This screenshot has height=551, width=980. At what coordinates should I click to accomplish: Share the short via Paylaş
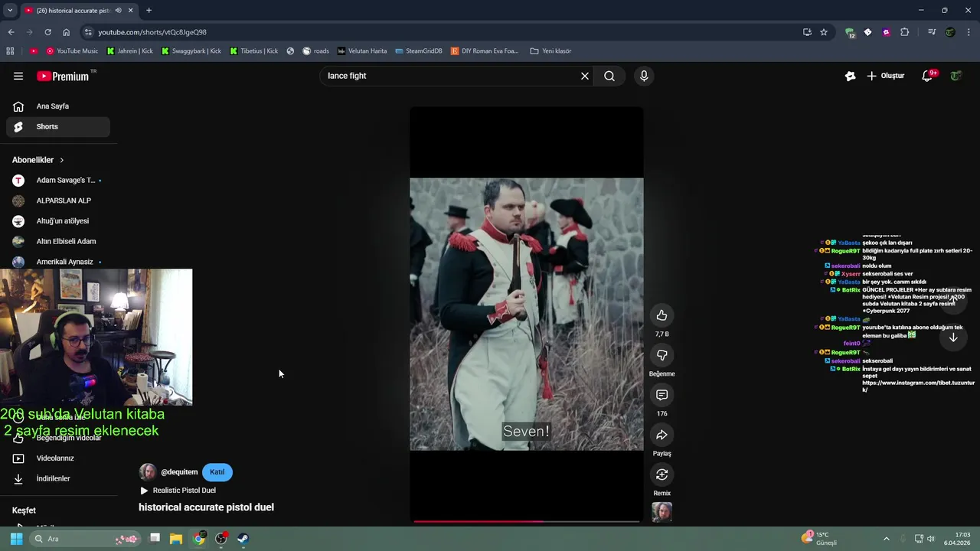tap(661, 435)
